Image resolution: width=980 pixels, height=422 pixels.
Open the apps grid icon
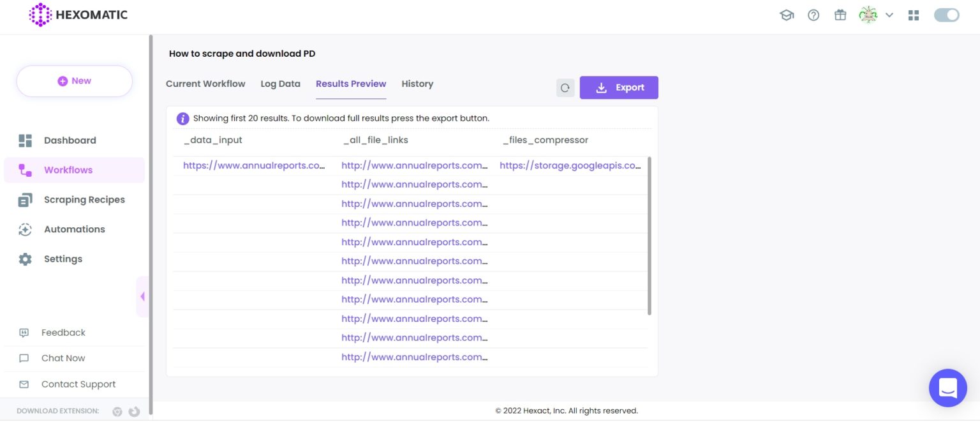tap(914, 15)
